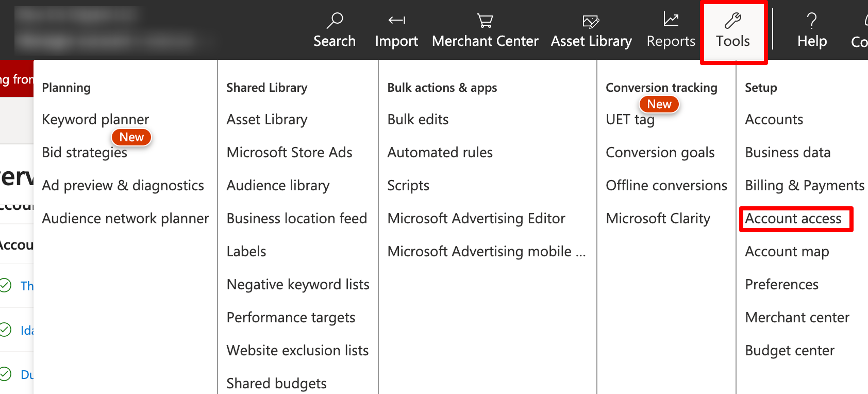Open Audience network planner

pyautogui.click(x=125, y=219)
